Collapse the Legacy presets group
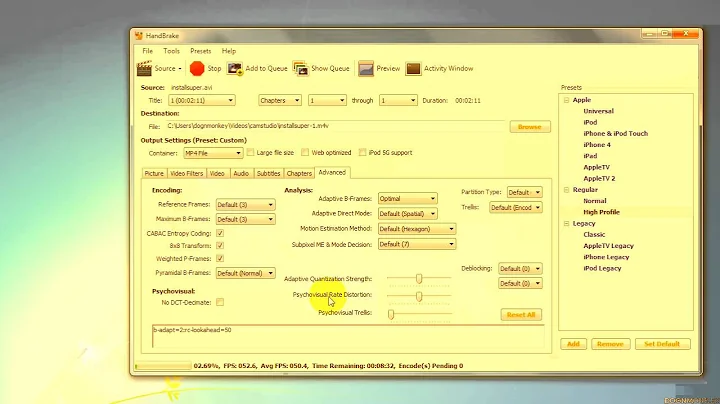Screen dimensions: 720x404 coord(566,224)
